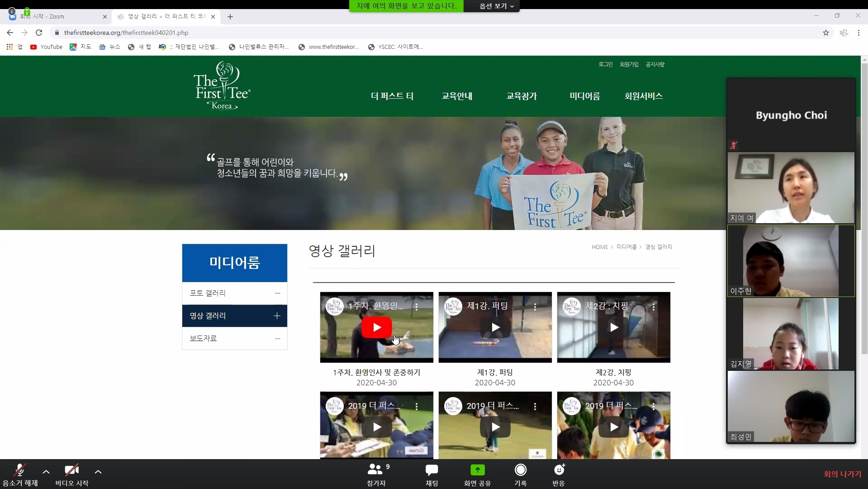Reload the page in the browser
868x489 pixels.
tap(39, 33)
